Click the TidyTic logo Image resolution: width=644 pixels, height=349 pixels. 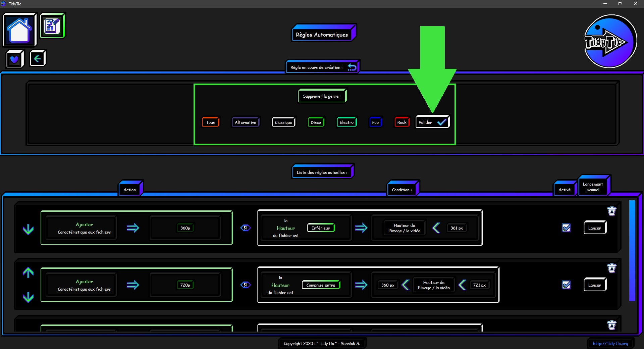pyautogui.click(x=610, y=41)
